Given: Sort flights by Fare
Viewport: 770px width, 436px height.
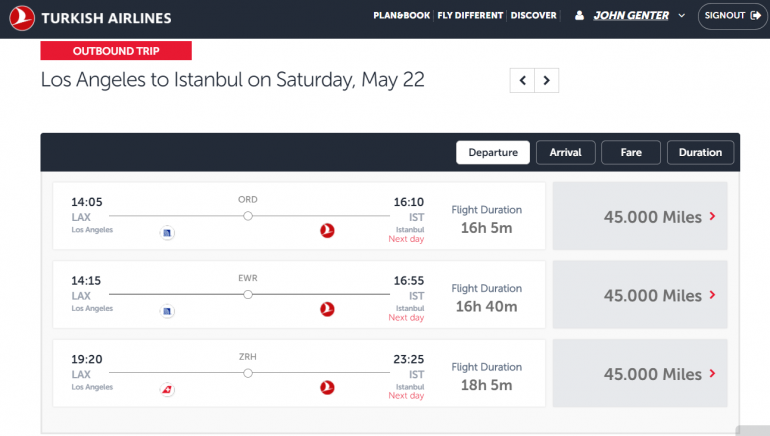Looking at the screenshot, I should click(x=631, y=152).
